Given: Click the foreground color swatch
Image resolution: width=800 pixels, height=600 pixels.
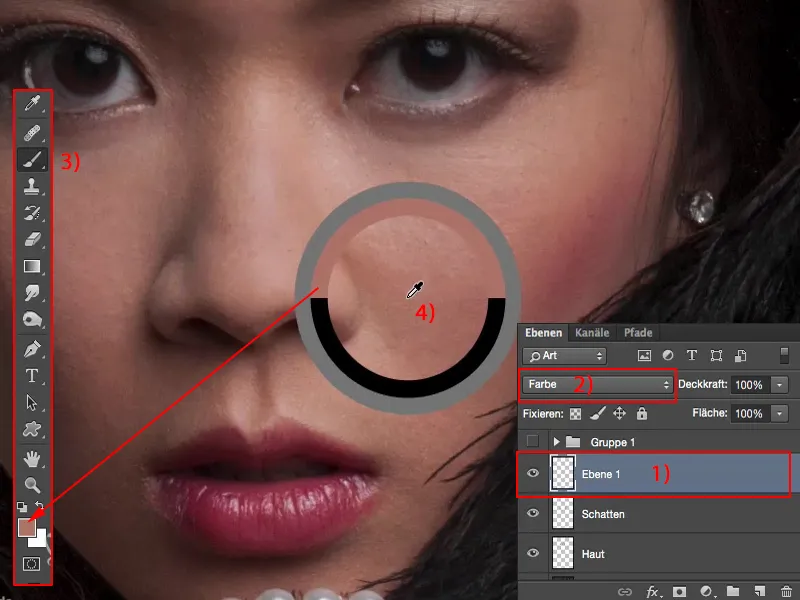Looking at the screenshot, I should [27, 528].
